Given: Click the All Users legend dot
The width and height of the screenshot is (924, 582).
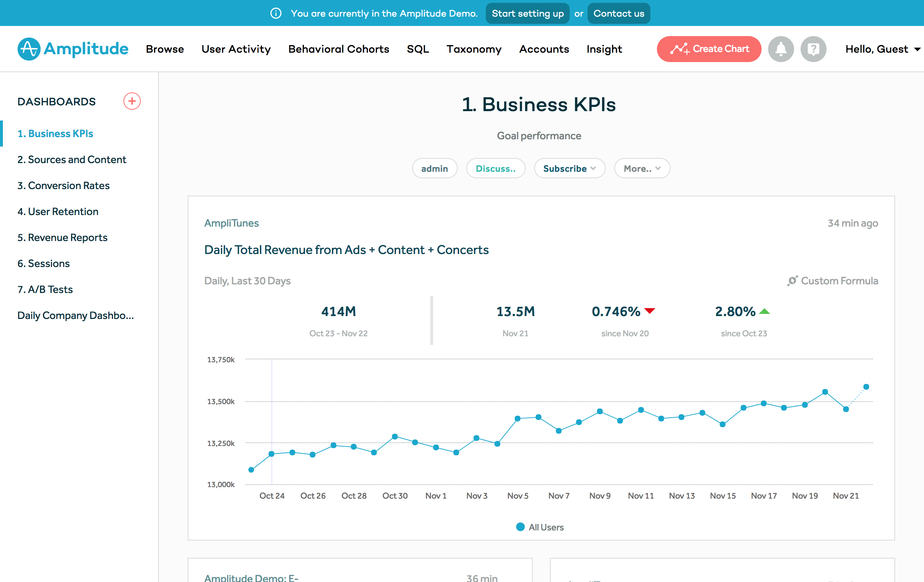Looking at the screenshot, I should coord(520,527).
